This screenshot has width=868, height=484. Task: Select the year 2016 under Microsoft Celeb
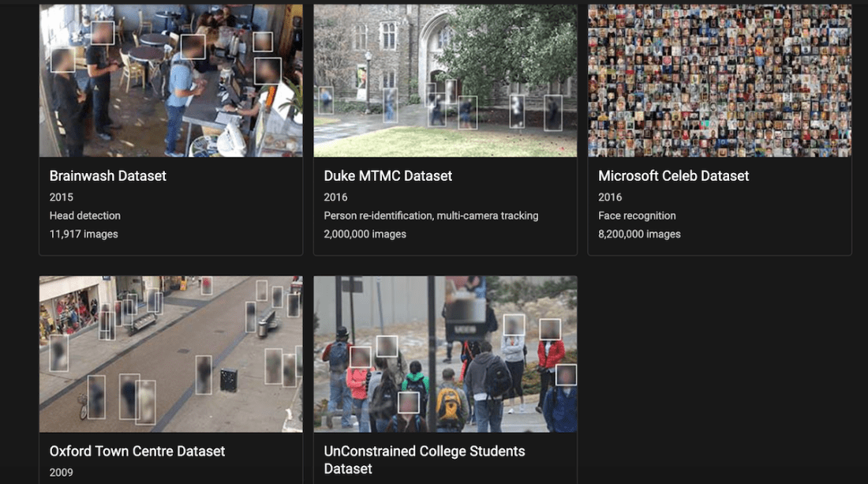pyautogui.click(x=610, y=197)
